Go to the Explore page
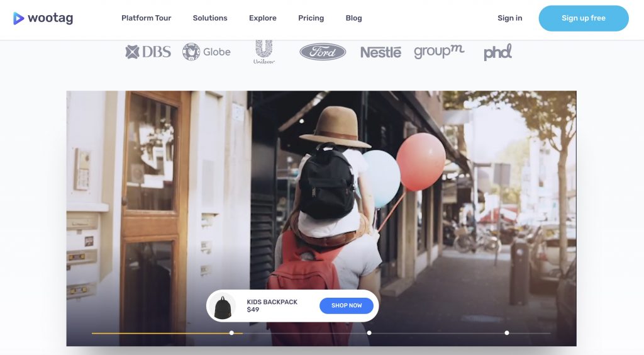Viewport: 644px width, 355px height. [262, 18]
